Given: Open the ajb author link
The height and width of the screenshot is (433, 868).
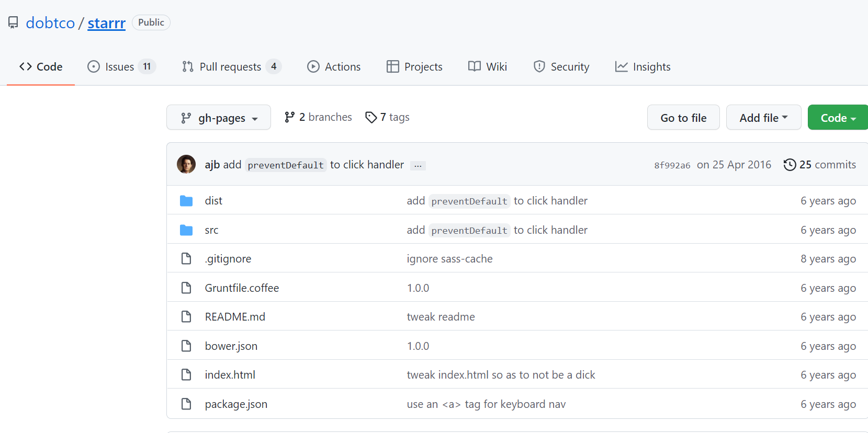Looking at the screenshot, I should (212, 165).
